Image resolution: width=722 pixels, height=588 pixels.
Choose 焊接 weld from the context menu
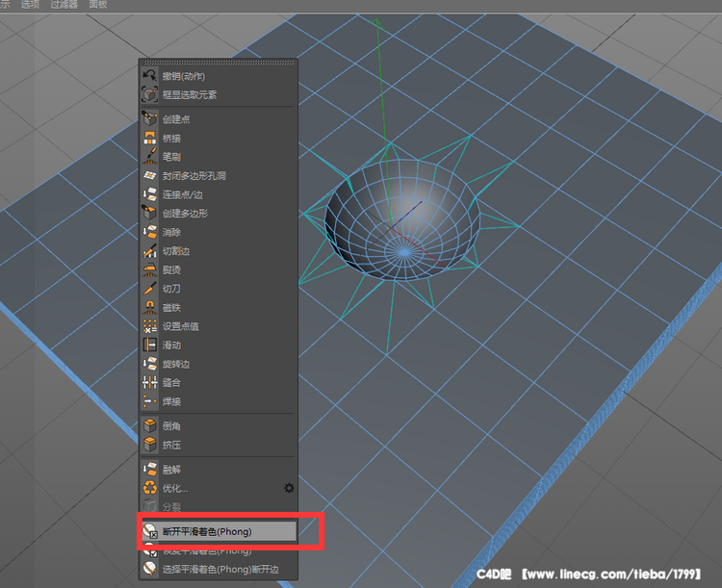(x=218, y=401)
